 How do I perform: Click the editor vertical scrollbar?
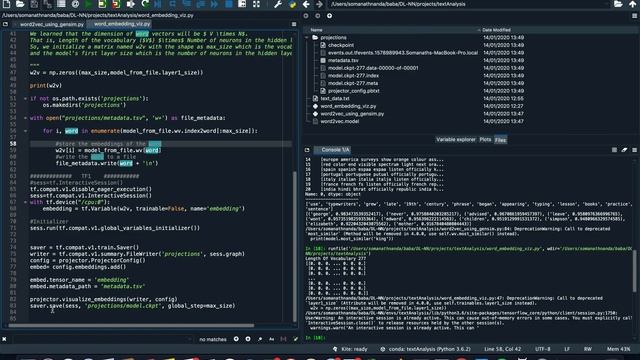295,246
